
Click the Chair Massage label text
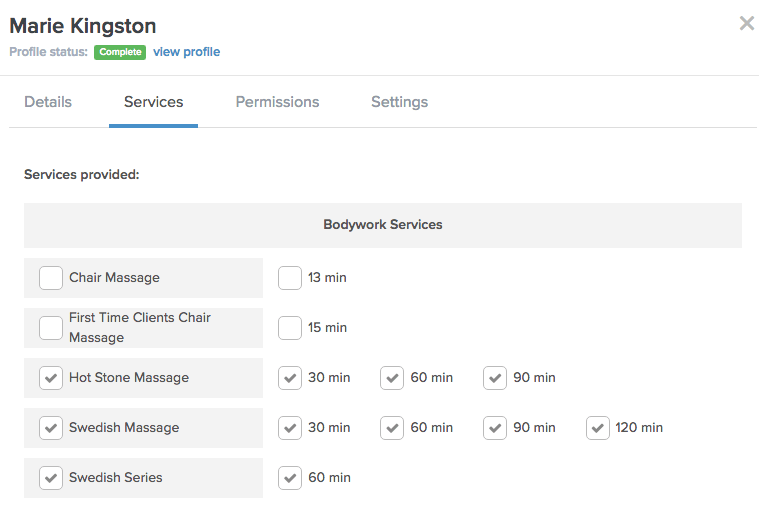[114, 277]
